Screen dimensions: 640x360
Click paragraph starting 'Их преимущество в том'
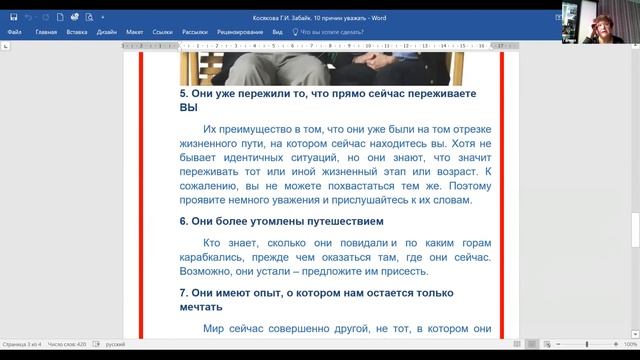pyautogui.click(x=336, y=164)
